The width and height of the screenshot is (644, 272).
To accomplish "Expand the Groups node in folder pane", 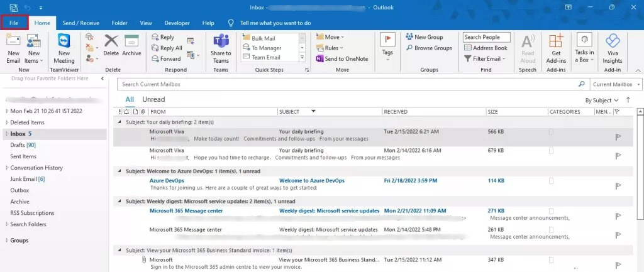I will tap(7, 241).
